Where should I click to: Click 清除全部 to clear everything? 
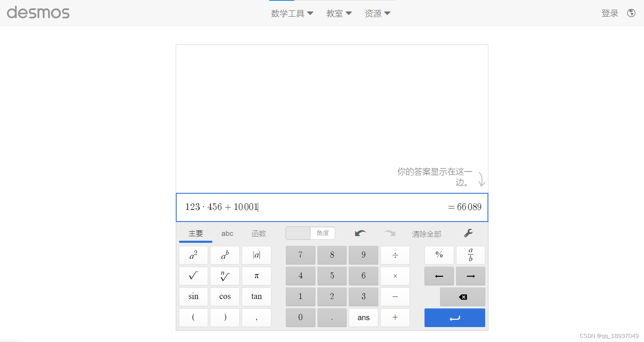point(427,234)
